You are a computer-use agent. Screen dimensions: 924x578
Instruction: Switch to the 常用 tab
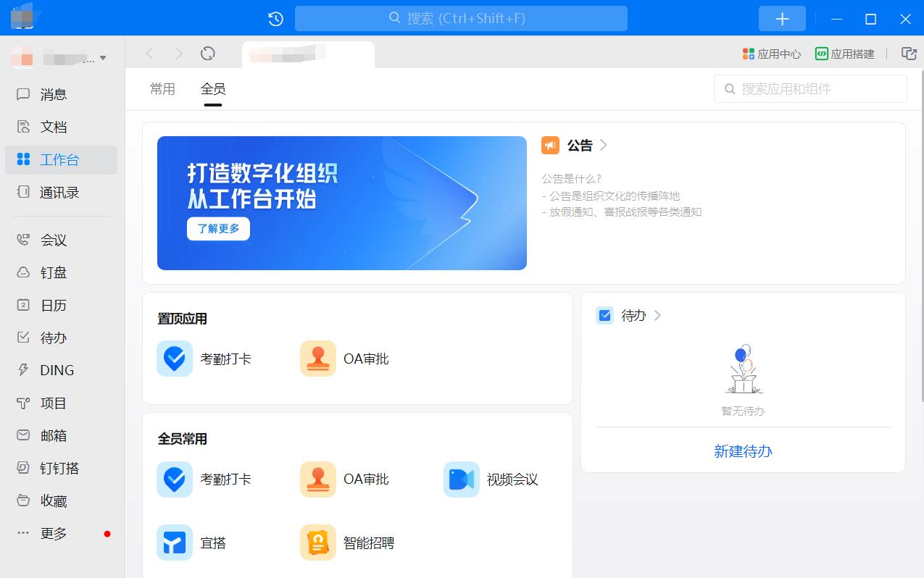tap(162, 88)
